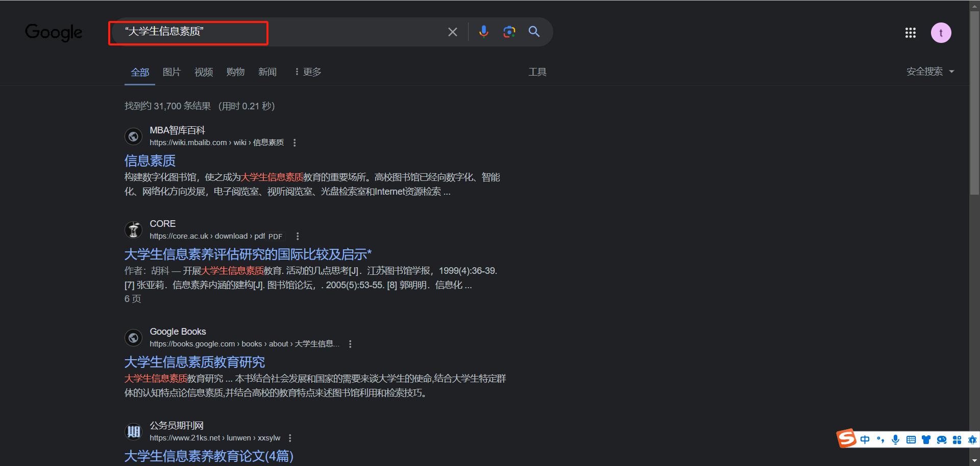
Task: Click the 公务员期刊网 site name
Action: tap(177, 426)
